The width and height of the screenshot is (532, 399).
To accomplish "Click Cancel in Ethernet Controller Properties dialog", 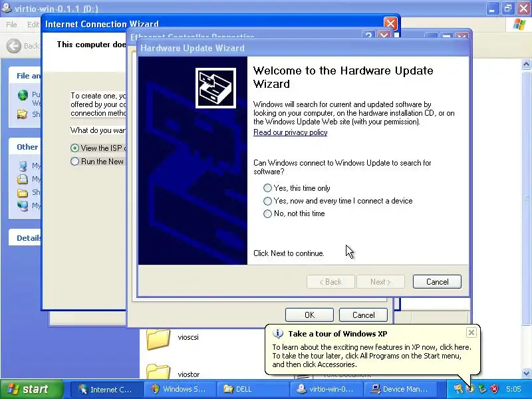I will click(363, 315).
